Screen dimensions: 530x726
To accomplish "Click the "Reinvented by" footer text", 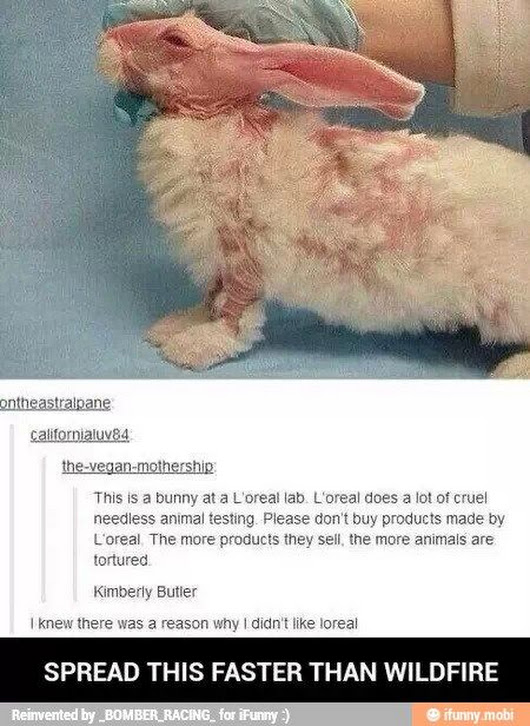I will coord(53,715).
